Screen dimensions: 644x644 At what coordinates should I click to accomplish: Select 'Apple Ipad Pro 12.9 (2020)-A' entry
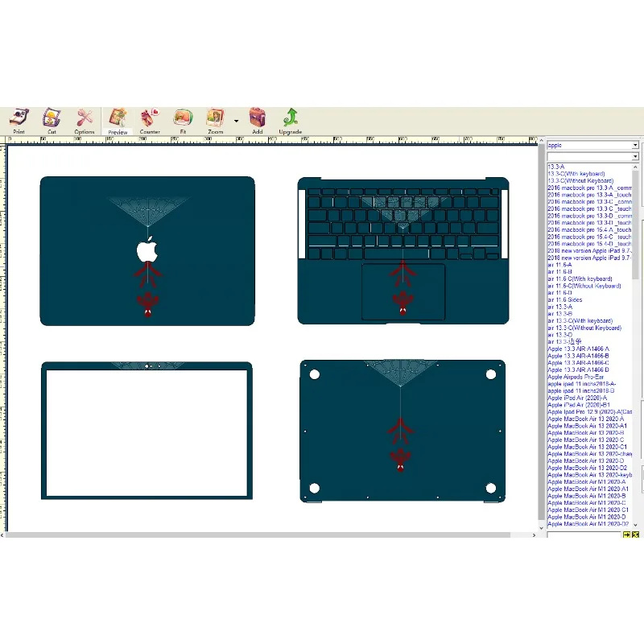tap(589, 411)
